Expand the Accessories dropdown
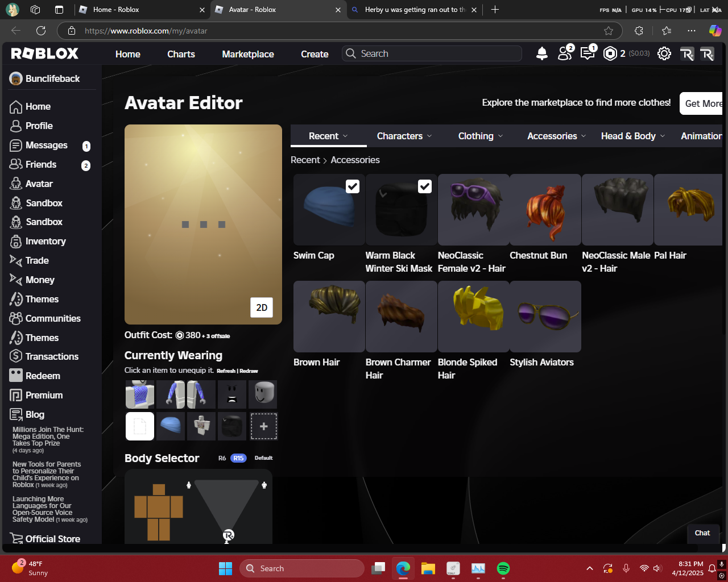The image size is (728, 582). pyautogui.click(x=556, y=136)
